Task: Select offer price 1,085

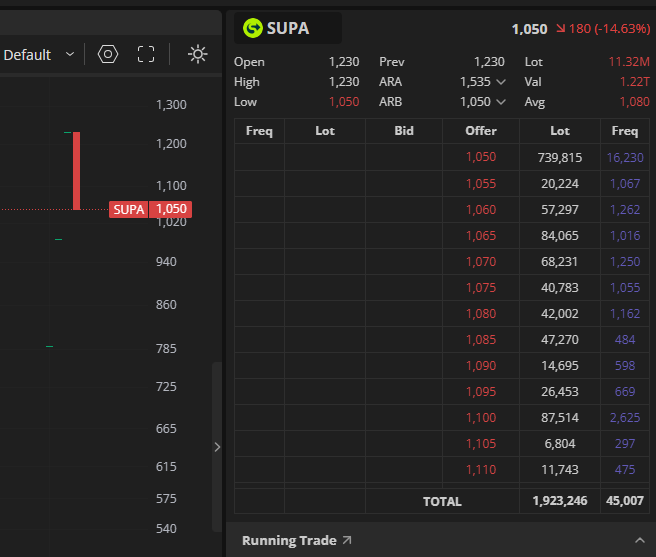Action: coord(481,339)
